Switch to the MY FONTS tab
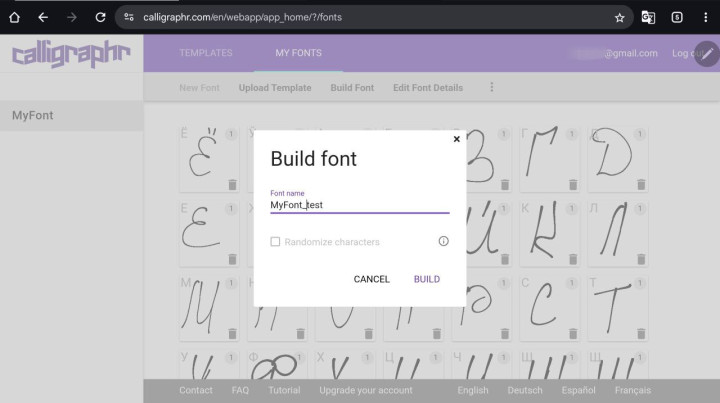The image size is (720, 403). coord(298,53)
